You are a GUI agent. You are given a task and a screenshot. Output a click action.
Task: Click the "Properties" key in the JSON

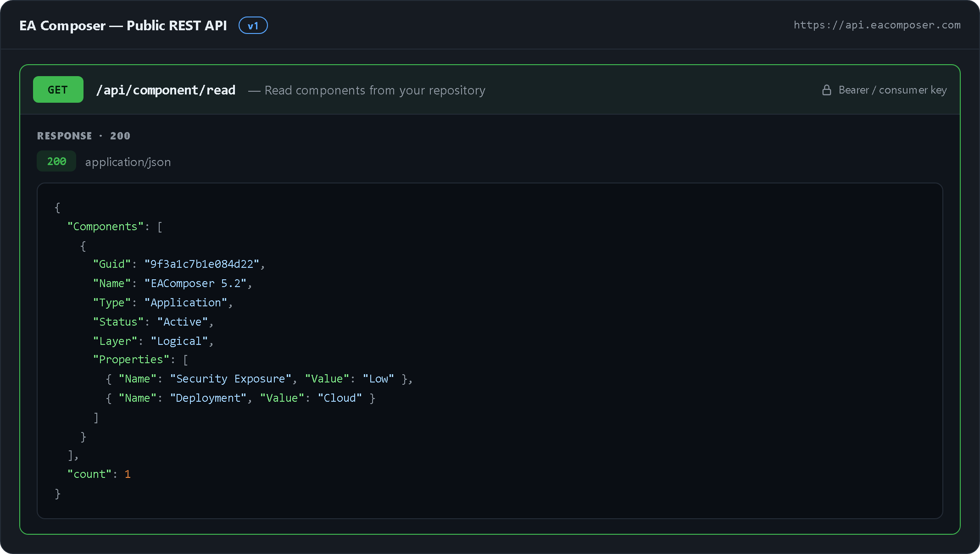131,360
